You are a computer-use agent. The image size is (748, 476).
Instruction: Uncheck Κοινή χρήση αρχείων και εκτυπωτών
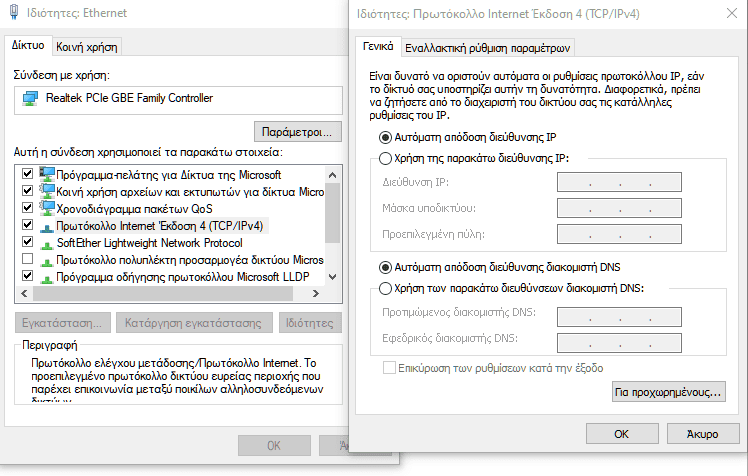(x=28, y=190)
